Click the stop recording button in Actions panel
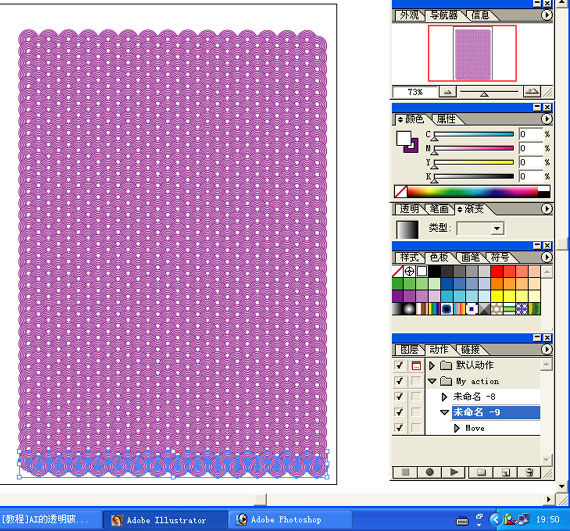The width and height of the screenshot is (570, 531). (405, 472)
